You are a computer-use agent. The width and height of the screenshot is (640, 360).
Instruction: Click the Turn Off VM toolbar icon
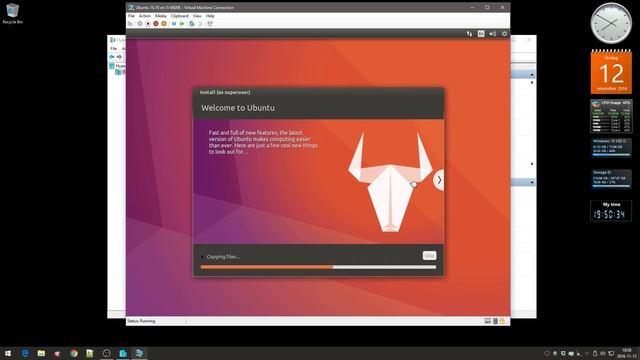point(148,24)
